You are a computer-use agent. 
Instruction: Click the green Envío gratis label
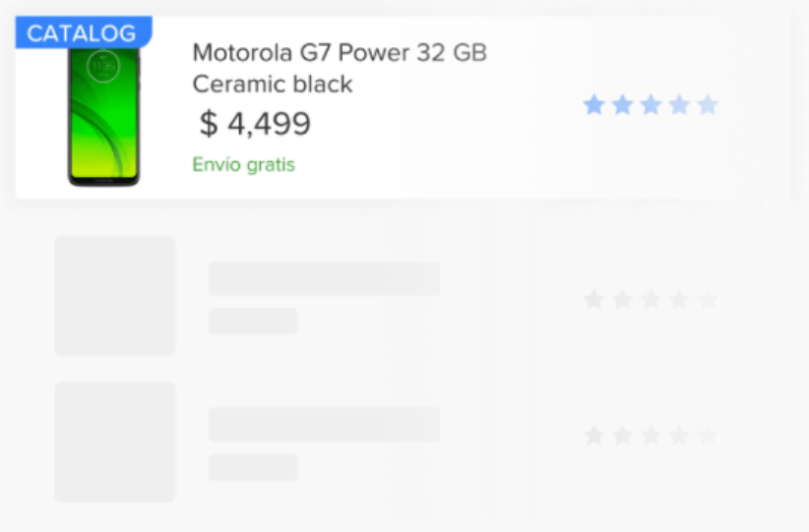pos(244,164)
